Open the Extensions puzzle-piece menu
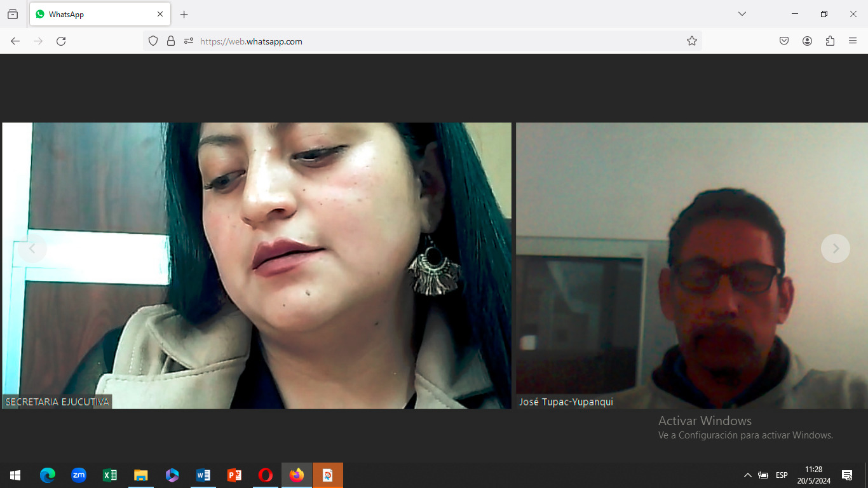The height and width of the screenshot is (488, 868). (x=830, y=41)
